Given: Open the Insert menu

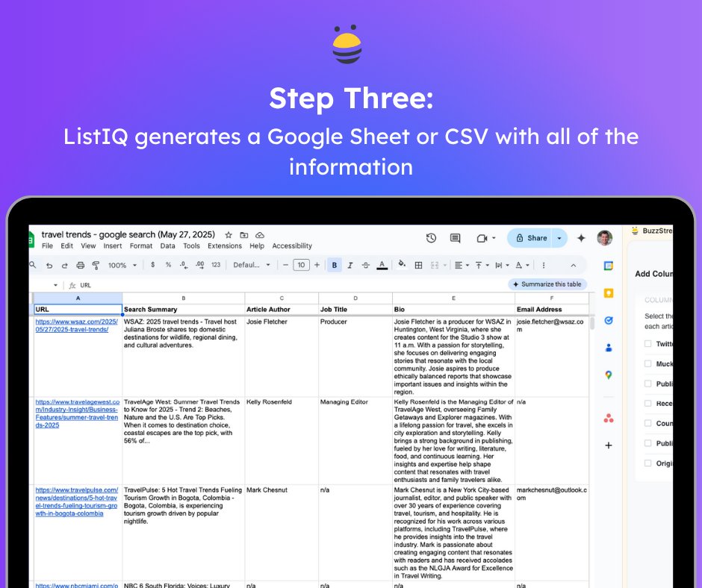Looking at the screenshot, I should (112, 246).
